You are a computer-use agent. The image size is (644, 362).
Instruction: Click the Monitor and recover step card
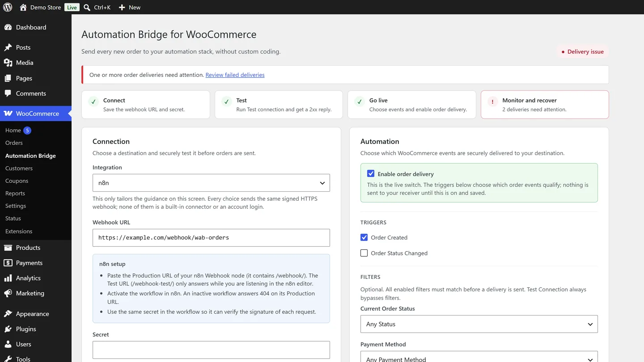coord(545,105)
